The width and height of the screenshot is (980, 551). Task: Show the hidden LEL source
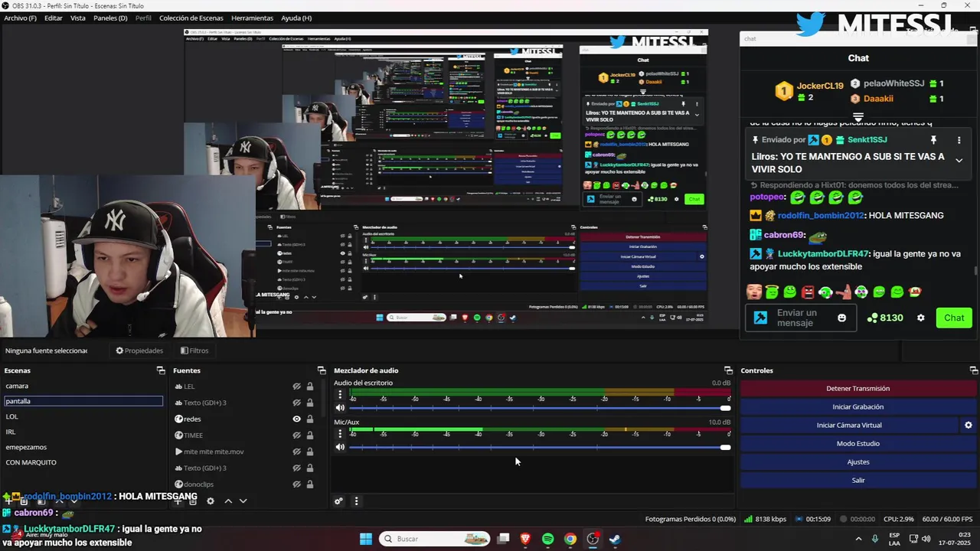pos(296,386)
